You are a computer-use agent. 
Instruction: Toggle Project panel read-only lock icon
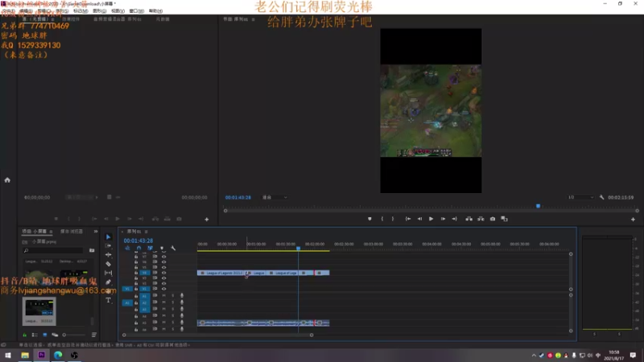[x=25, y=335]
